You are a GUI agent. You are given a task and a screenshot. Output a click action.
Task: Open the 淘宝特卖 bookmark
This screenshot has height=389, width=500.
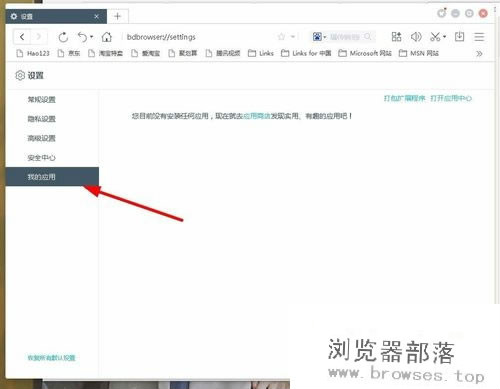click(105, 53)
